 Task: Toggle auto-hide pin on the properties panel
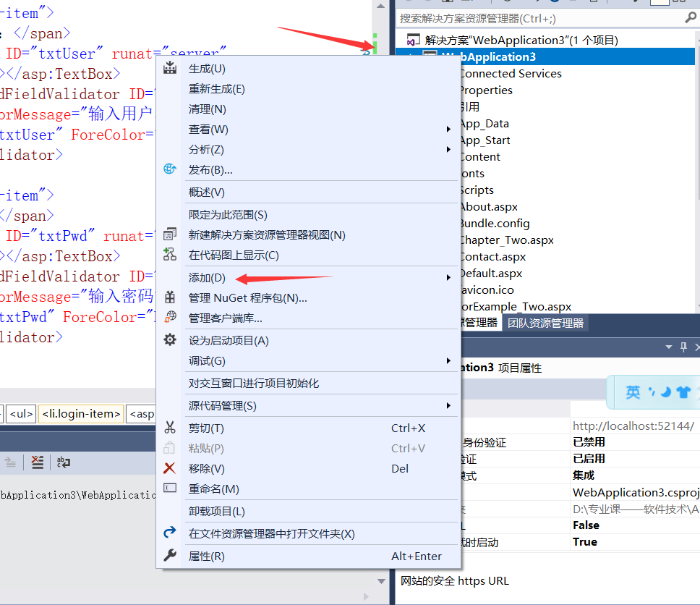click(683, 347)
